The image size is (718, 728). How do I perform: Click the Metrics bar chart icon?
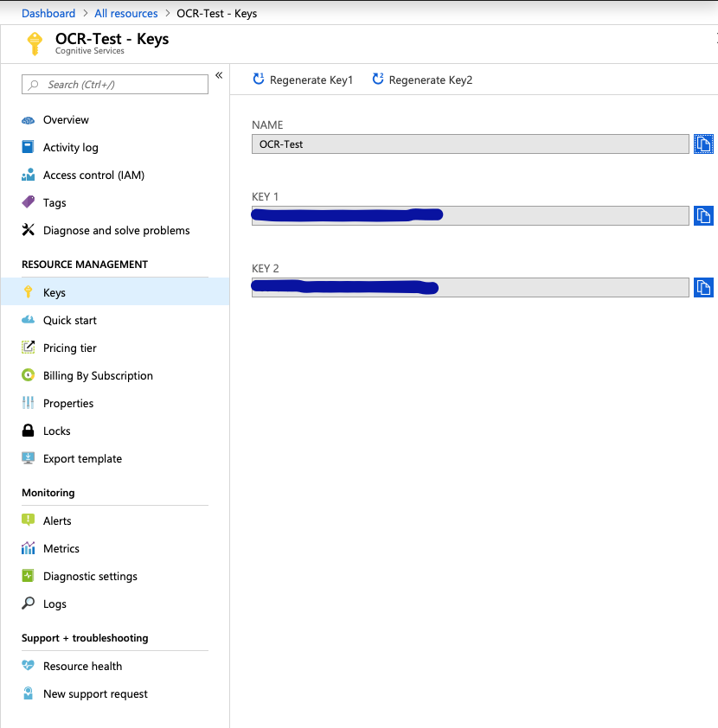28,548
